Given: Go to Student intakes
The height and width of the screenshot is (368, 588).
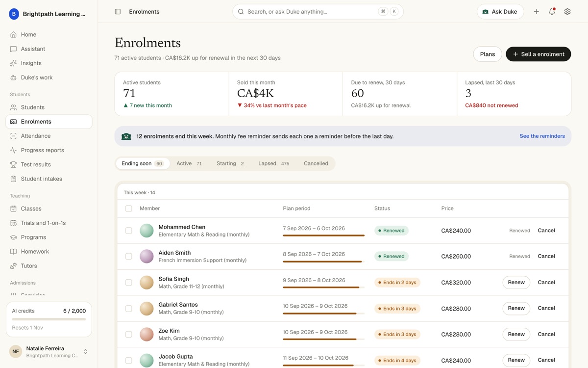Looking at the screenshot, I should (49, 179).
